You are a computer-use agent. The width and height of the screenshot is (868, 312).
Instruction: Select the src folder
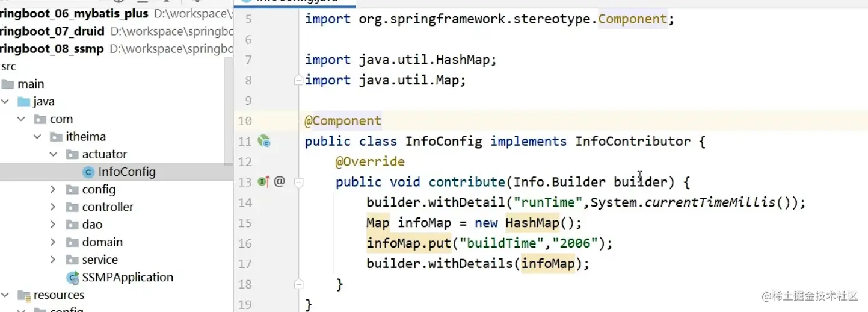pos(8,66)
